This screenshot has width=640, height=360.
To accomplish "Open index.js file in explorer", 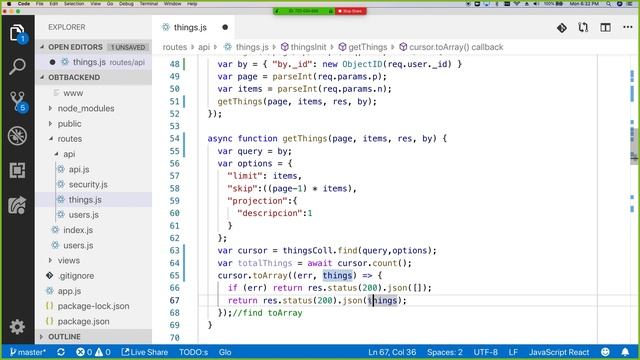I will pos(78,230).
